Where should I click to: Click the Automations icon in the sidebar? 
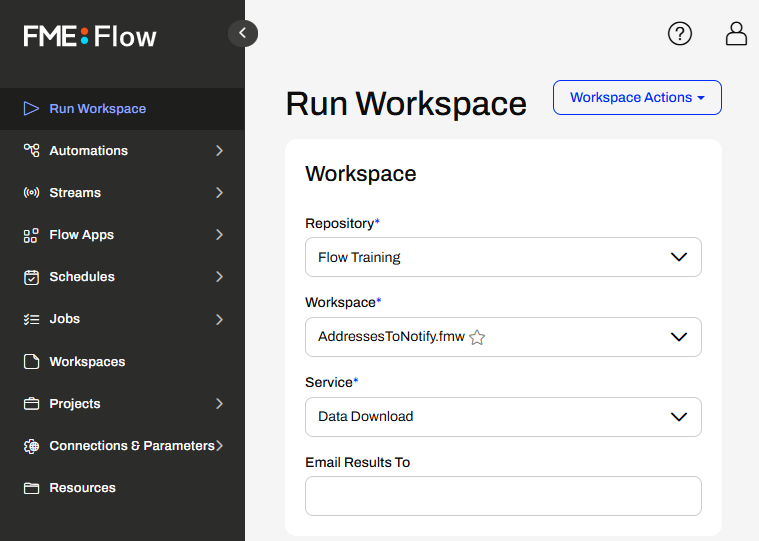pyautogui.click(x=31, y=150)
